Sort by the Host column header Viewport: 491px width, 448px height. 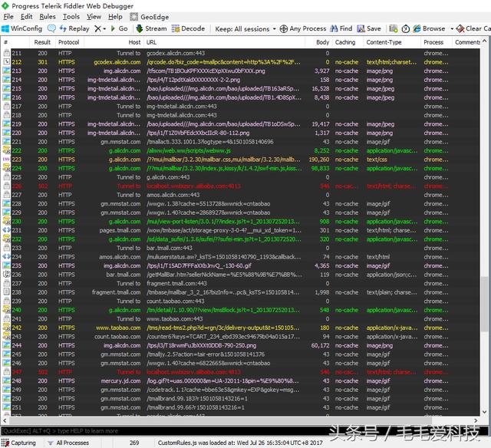114,42
